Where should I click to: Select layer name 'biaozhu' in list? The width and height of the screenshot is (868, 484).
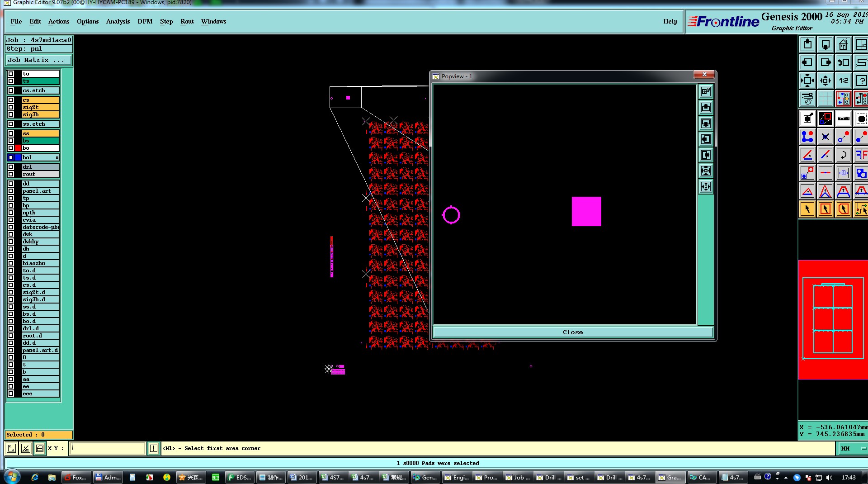click(41, 263)
